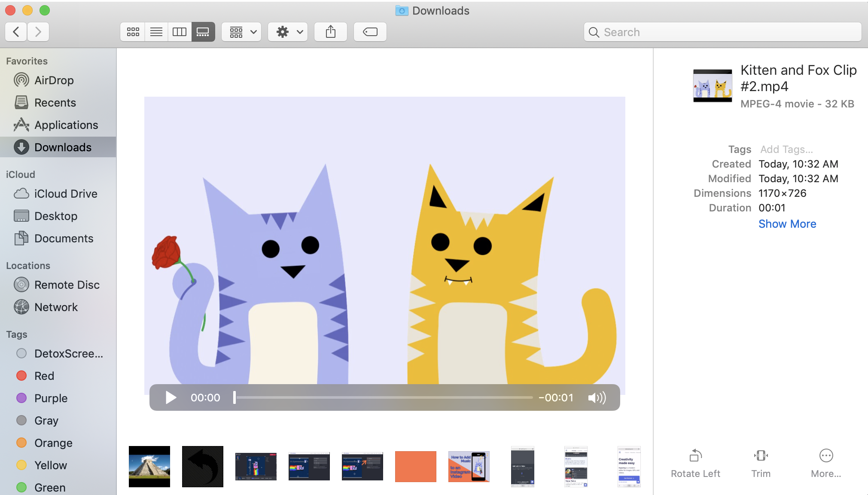Go back with the left arrow
The height and width of the screenshot is (495, 868).
click(x=16, y=32)
